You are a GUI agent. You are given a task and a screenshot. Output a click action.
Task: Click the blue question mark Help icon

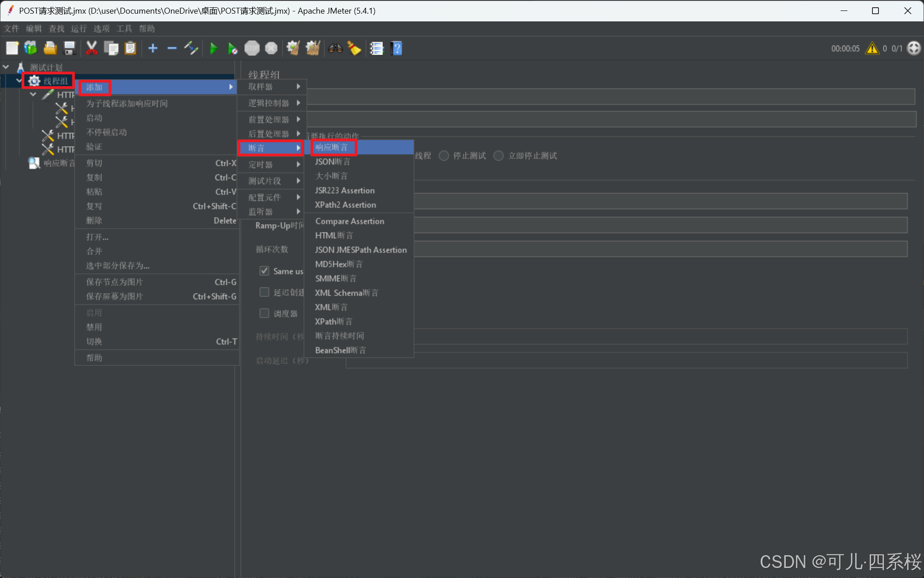pyautogui.click(x=397, y=48)
